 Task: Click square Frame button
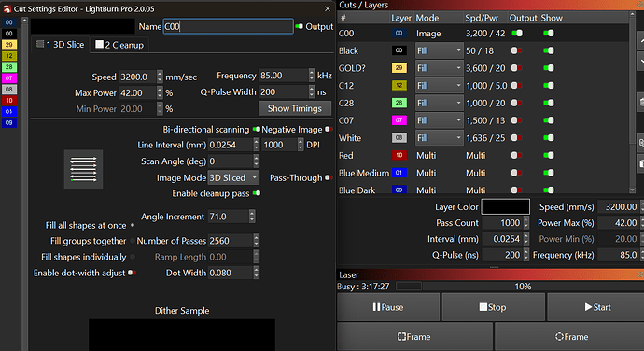coord(414,337)
